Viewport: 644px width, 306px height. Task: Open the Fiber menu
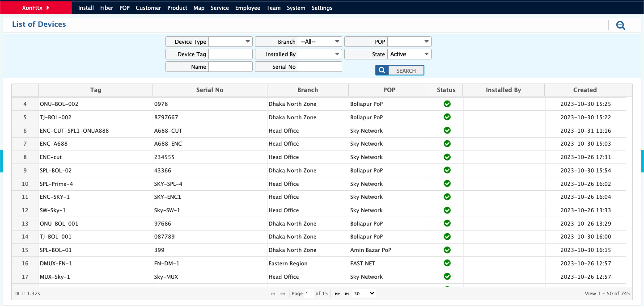[x=106, y=8]
